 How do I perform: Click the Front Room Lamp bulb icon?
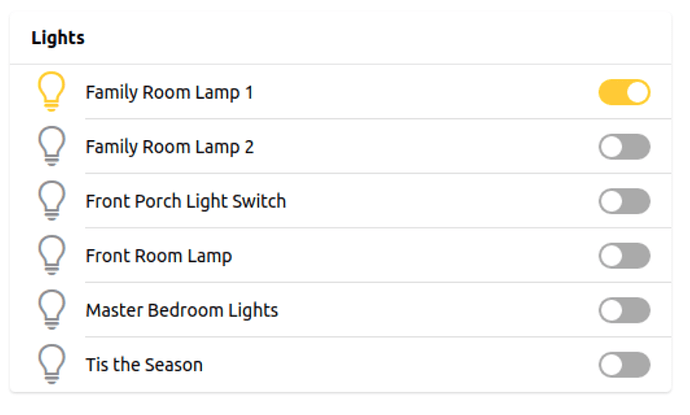click(51, 256)
